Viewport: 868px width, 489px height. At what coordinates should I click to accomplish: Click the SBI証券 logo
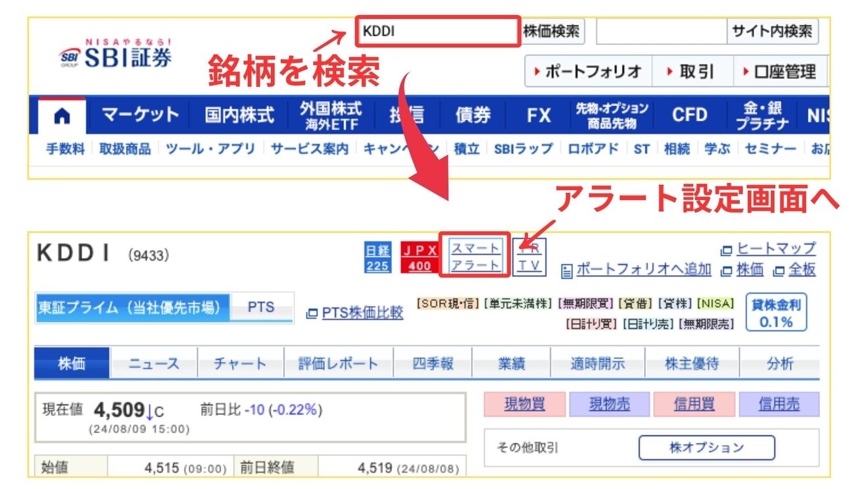pyautogui.click(x=115, y=55)
